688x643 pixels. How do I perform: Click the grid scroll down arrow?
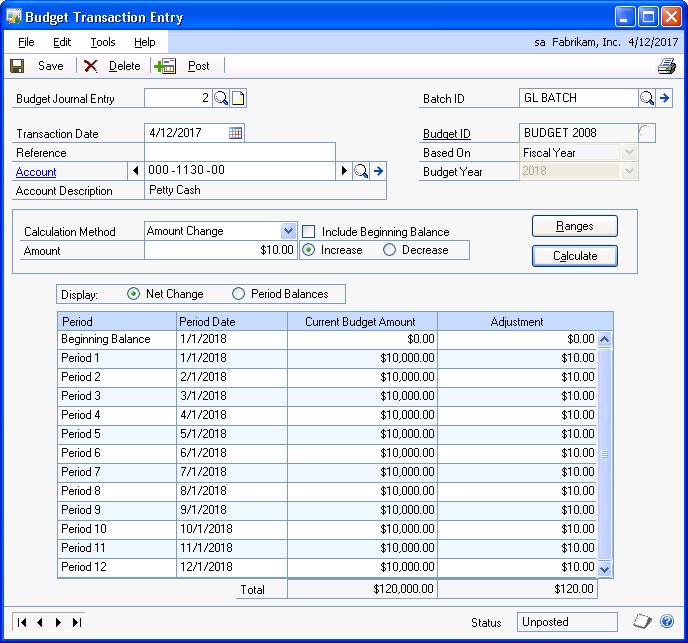point(605,569)
